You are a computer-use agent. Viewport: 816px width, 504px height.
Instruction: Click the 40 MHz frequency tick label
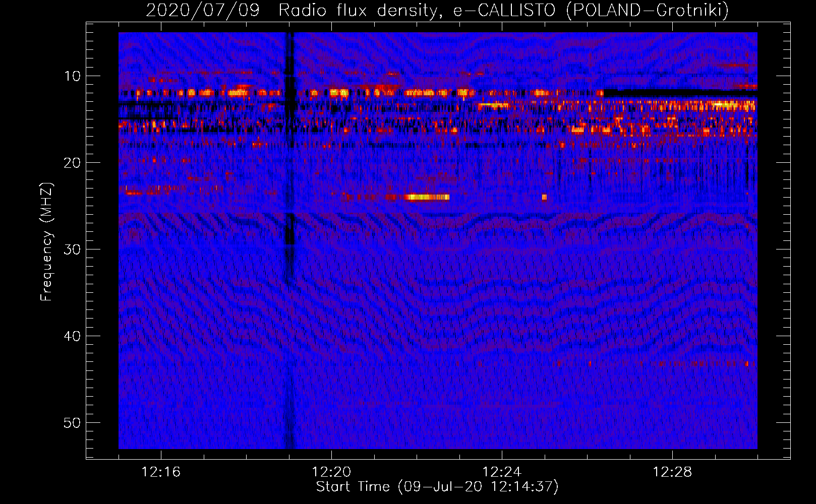[x=73, y=336]
